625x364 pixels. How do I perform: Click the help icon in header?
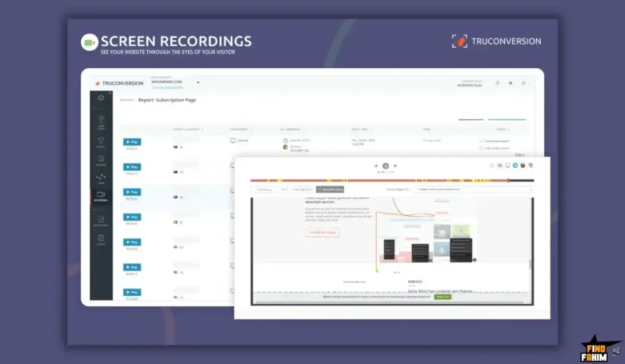point(497,83)
